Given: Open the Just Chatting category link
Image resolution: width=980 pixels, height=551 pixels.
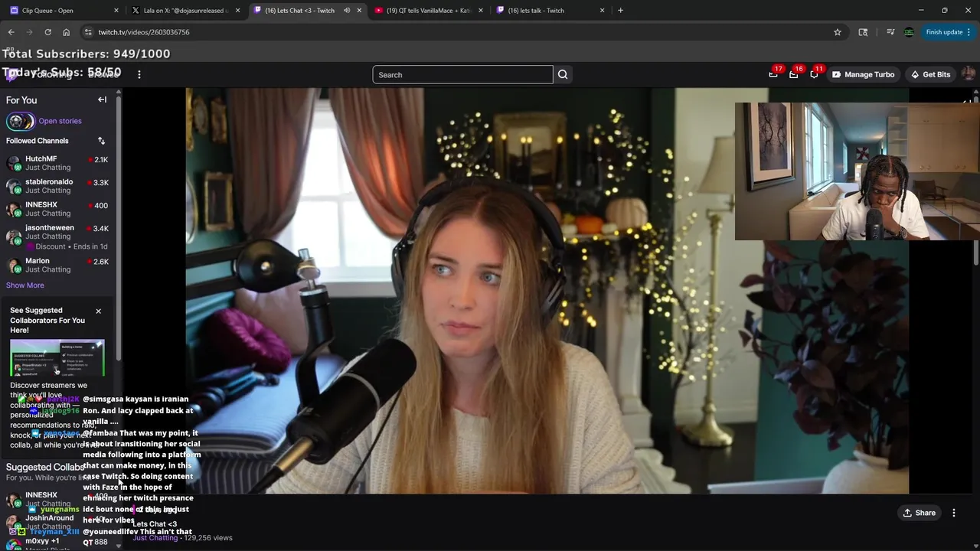Looking at the screenshot, I should (x=155, y=538).
